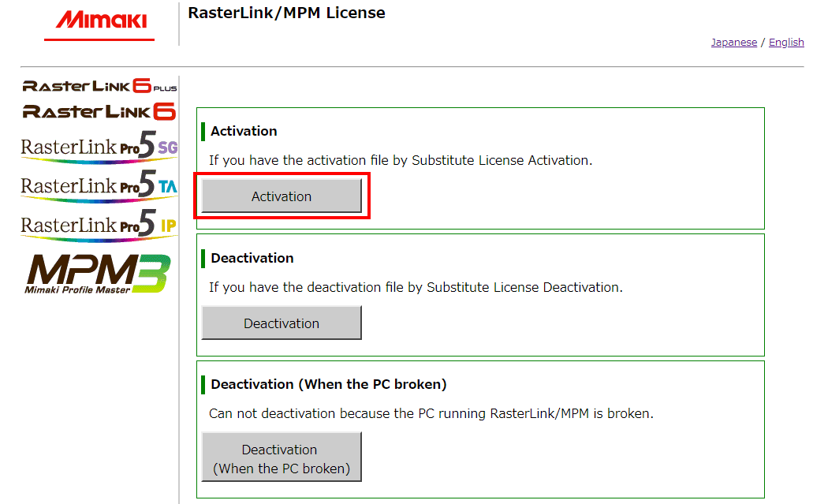This screenshot has height=504, width=813.
Task: Click the Substitute License Activation description text
Action: pyautogui.click(x=386, y=160)
